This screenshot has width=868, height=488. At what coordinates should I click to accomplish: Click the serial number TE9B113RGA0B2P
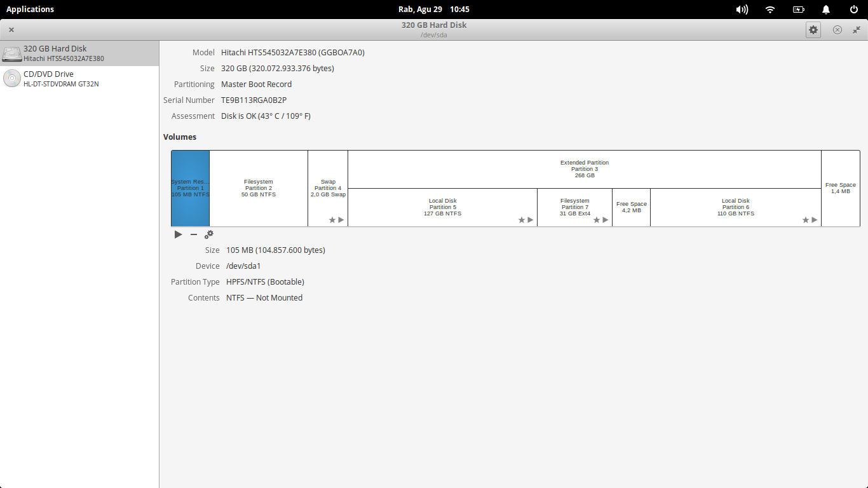point(254,100)
